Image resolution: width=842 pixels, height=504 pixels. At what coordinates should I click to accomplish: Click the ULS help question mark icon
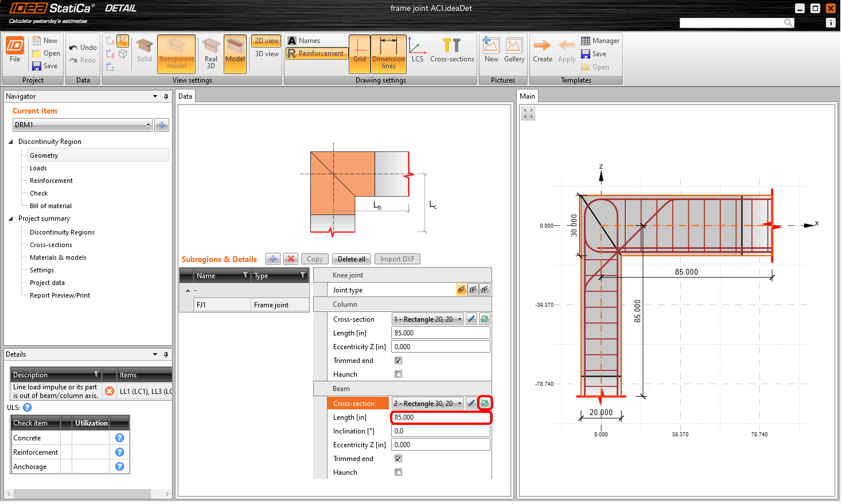[x=27, y=408]
